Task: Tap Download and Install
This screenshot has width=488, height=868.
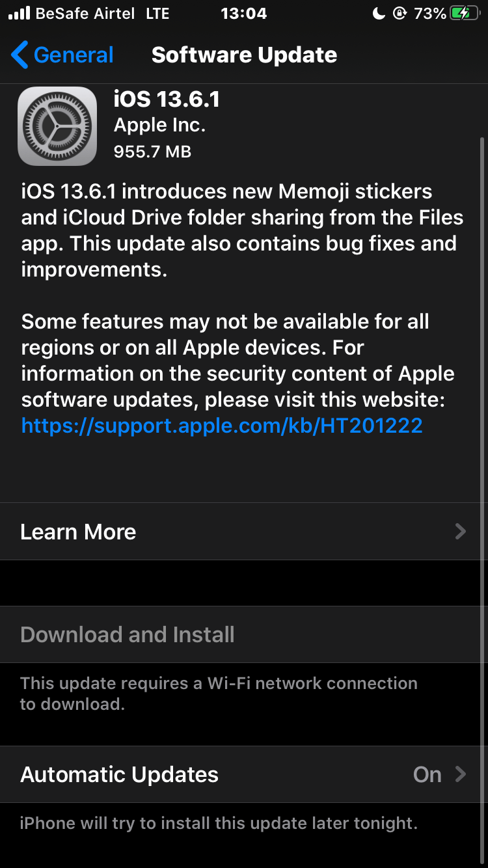Action: 128,634
